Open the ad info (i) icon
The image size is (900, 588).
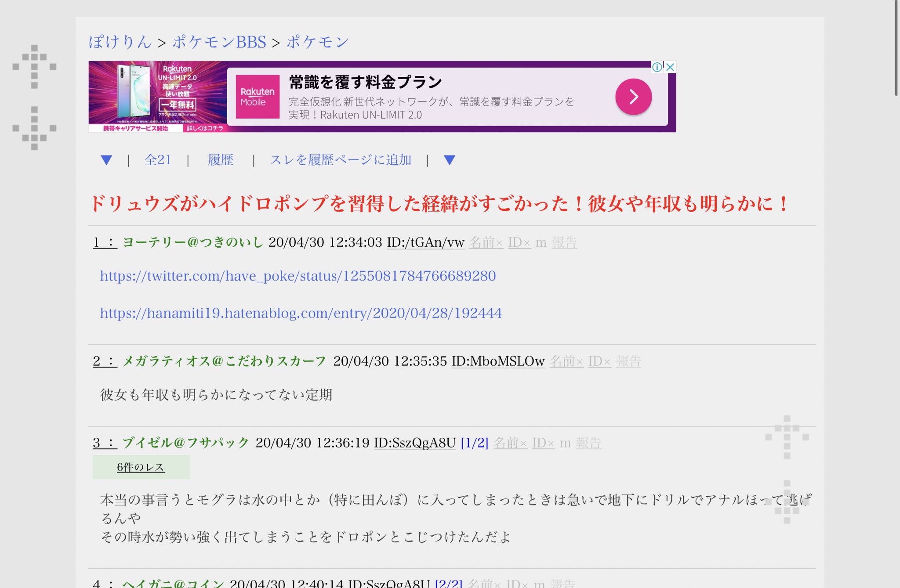[x=657, y=67]
